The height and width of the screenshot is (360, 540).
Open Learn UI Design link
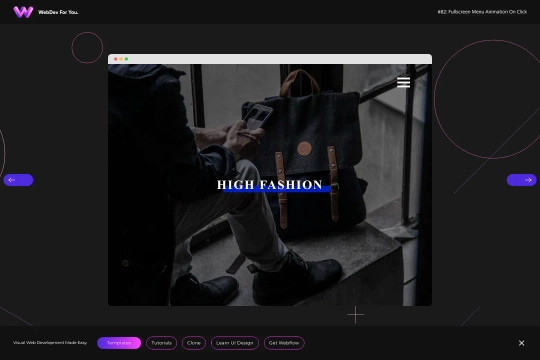coord(235,343)
